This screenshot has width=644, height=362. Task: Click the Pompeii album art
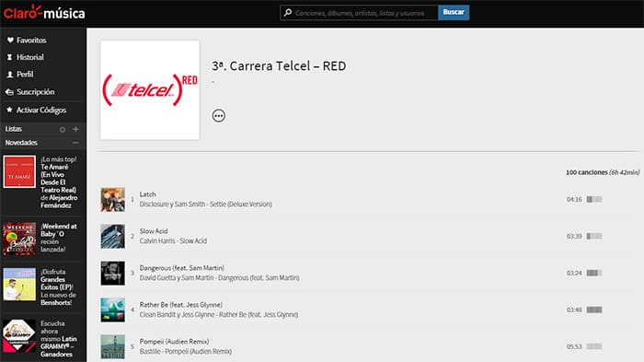[113, 346]
